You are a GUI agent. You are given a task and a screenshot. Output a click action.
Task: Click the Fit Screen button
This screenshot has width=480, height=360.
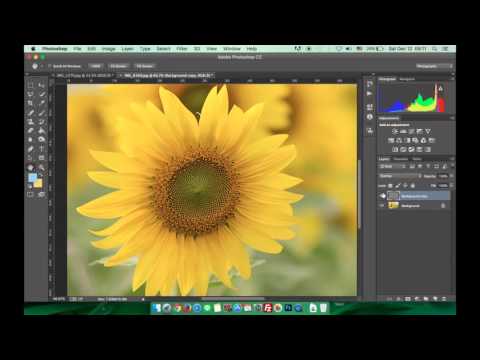[118, 66]
